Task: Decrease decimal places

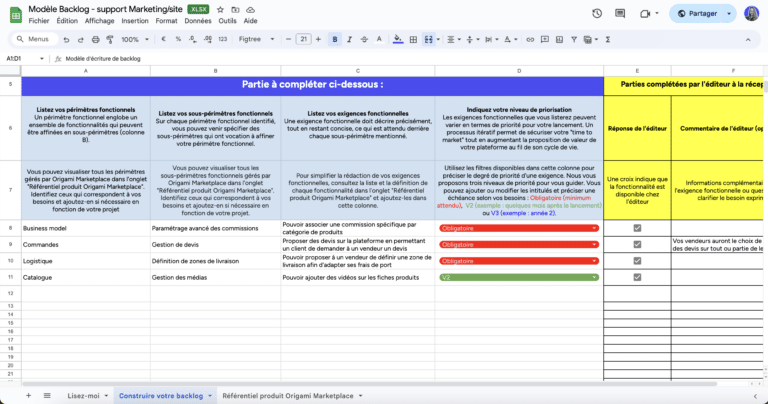Action: pos(193,39)
